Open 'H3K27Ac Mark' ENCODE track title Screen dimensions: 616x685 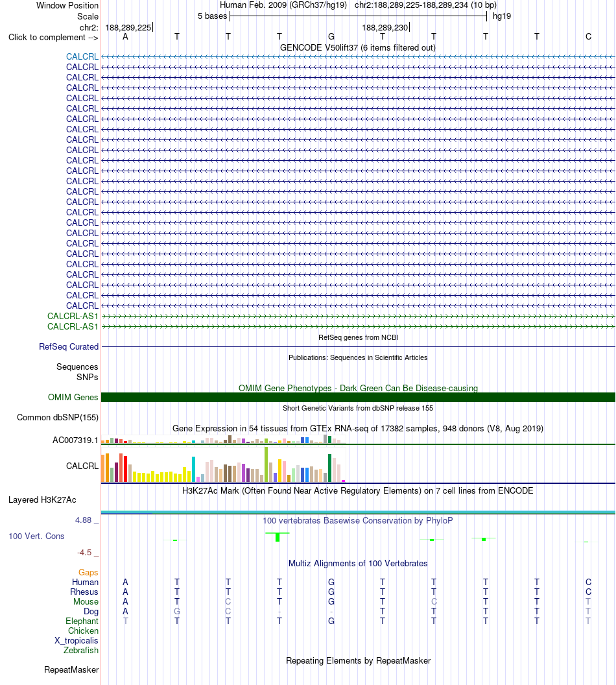pos(358,491)
